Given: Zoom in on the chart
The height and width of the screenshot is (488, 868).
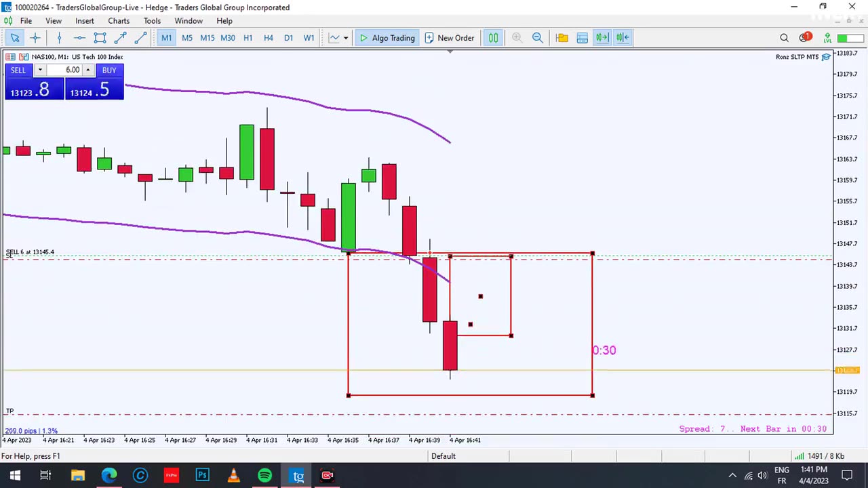Looking at the screenshot, I should [x=517, y=38].
